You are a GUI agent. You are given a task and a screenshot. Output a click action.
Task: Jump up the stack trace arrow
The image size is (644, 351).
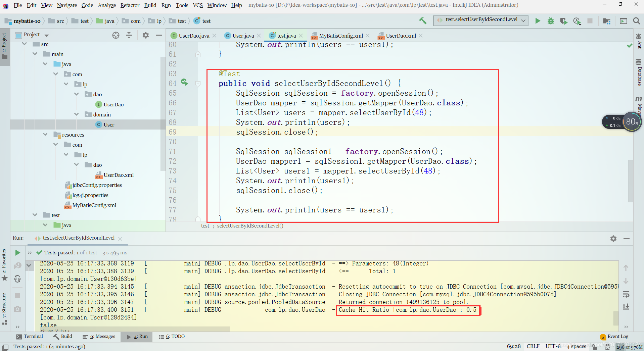626,268
